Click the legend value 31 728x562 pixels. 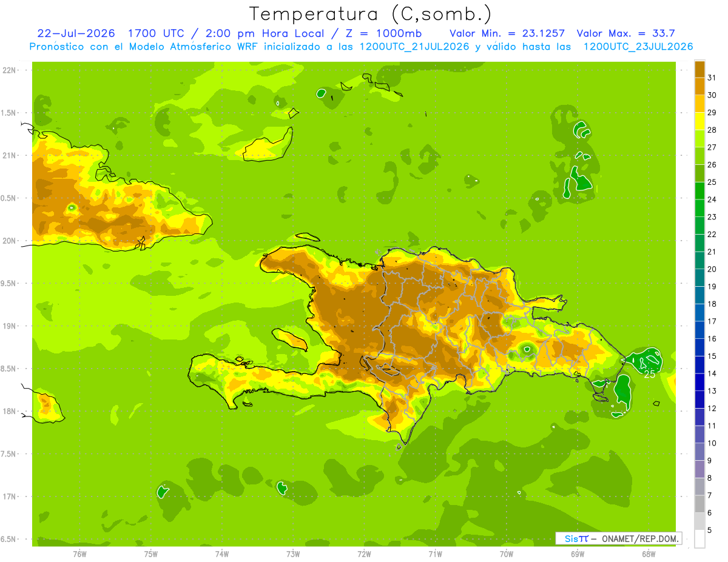[x=712, y=78]
